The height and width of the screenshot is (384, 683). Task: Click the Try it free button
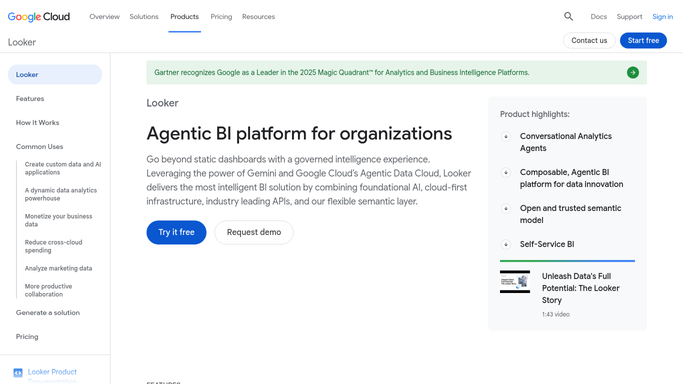coord(176,232)
